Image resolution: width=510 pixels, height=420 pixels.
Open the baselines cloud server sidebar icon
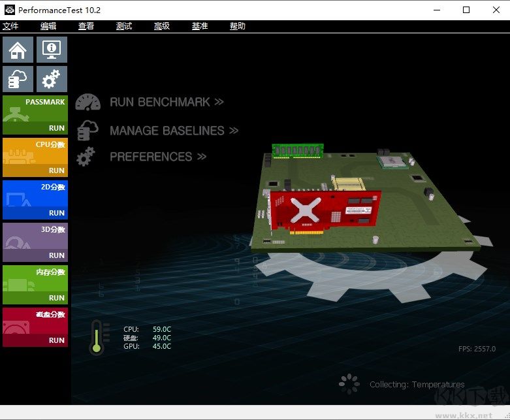(x=18, y=79)
